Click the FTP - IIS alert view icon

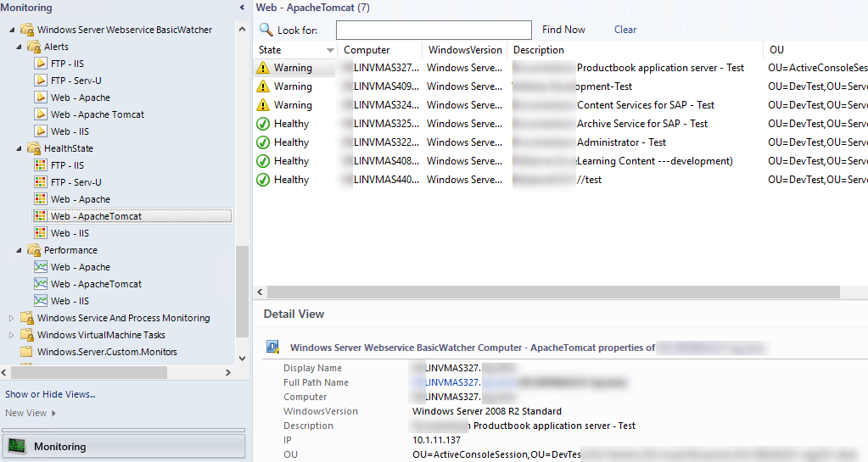coord(41,63)
